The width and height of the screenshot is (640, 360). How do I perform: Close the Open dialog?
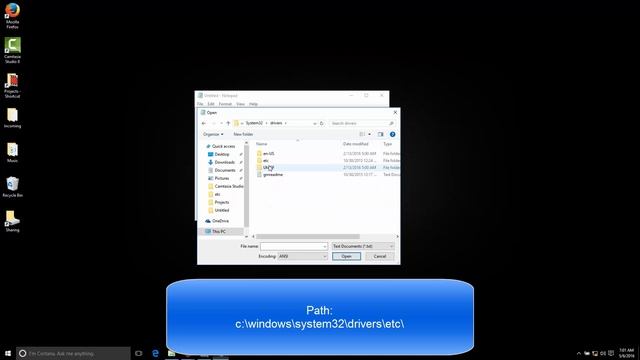(x=395, y=112)
